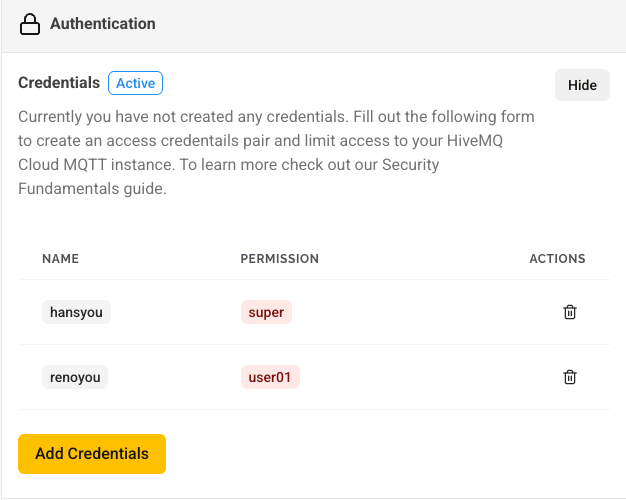Click the PERMISSION column header
Image resolution: width=626 pixels, height=500 pixels.
click(279, 259)
